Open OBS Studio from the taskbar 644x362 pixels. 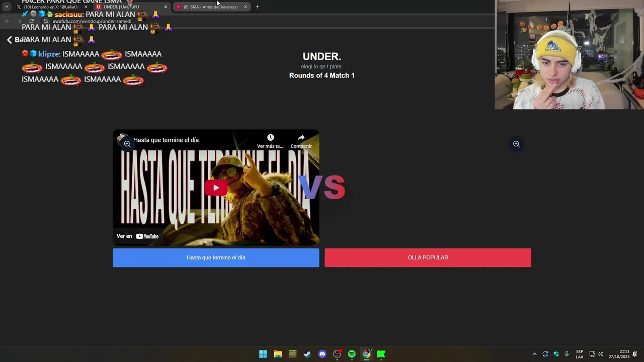(x=337, y=354)
